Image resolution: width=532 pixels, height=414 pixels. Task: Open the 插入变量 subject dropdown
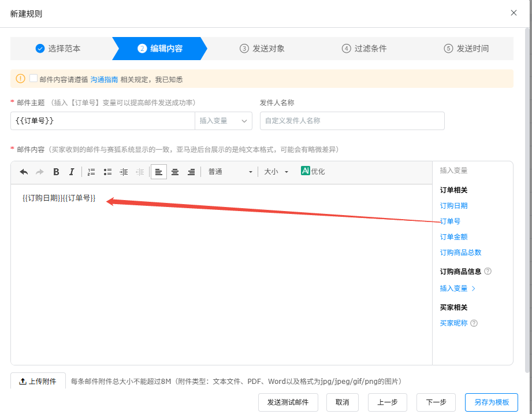point(224,121)
